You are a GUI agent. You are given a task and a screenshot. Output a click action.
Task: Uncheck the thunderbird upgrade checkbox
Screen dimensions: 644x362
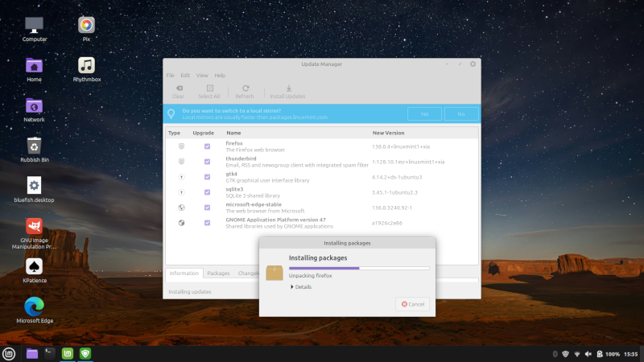tap(207, 162)
